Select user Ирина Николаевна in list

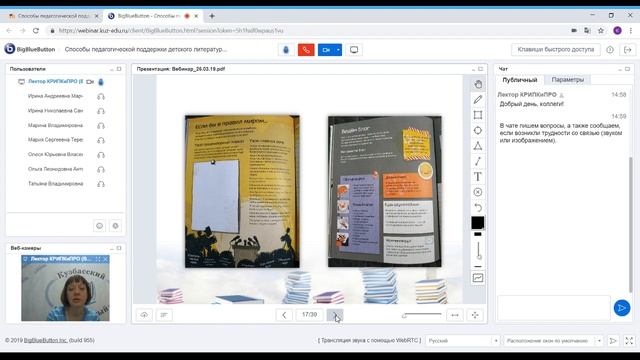point(56,111)
